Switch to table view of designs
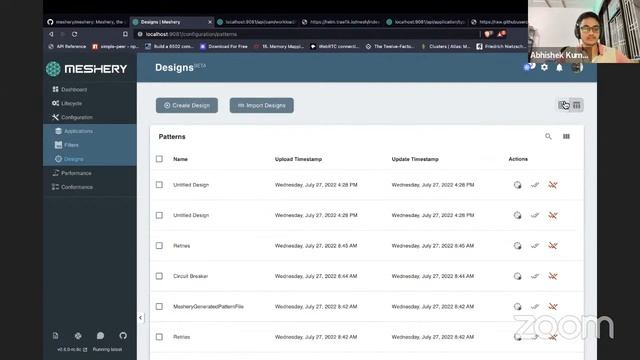 point(576,105)
